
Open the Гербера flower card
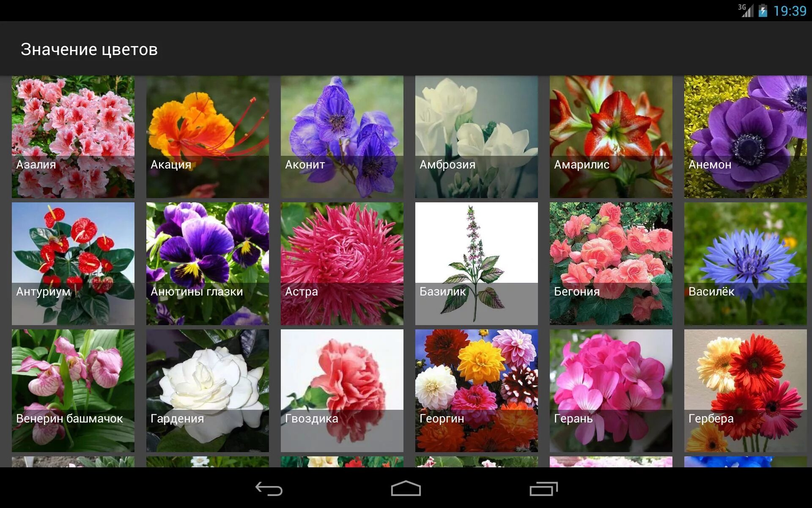coord(746,391)
